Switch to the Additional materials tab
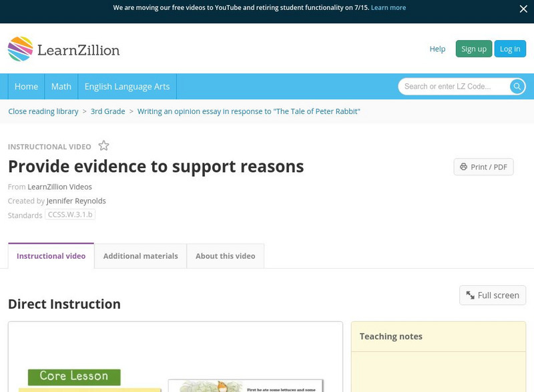Image resolution: width=534 pixels, height=392 pixels. (x=140, y=255)
